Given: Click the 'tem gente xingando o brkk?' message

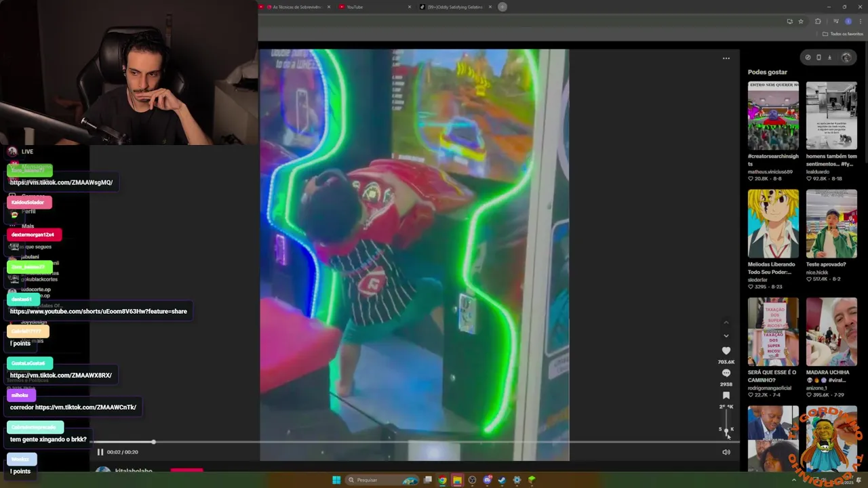Looking at the screenshot, I should pyautogui.click(x=48, y=439).
